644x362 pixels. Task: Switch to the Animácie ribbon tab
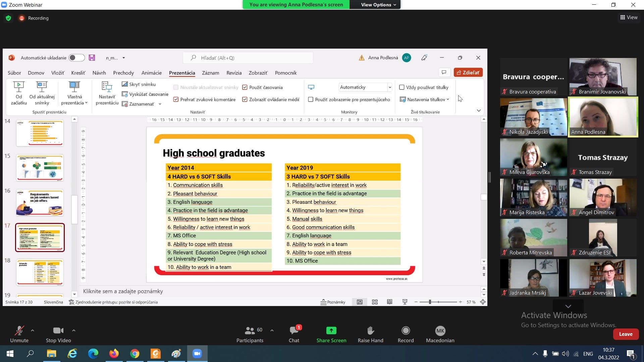pyautogui.click(x=151, y=73)
